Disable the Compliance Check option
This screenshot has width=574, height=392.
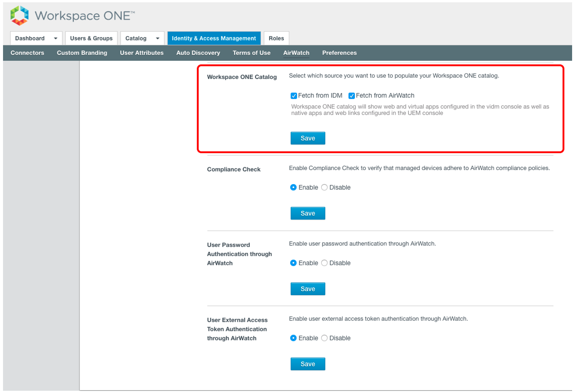(x=324, y=187)
